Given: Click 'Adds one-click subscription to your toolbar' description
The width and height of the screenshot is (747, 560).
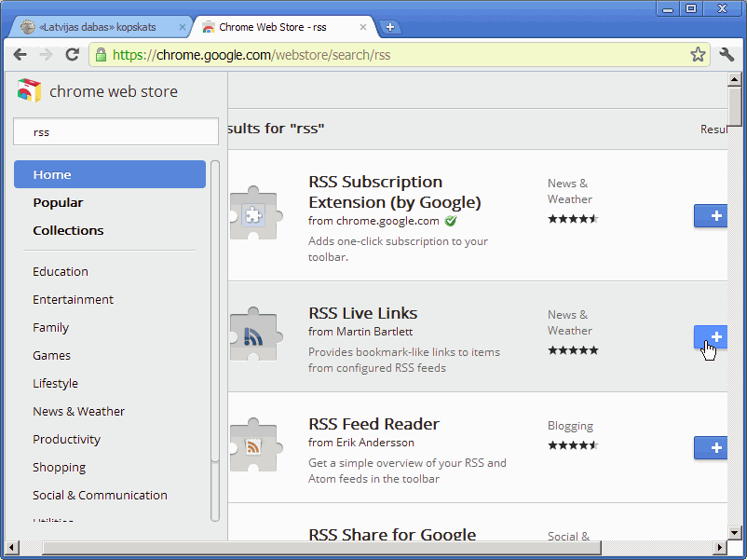Looking at the screenshot, I should [x=398, y=249].
